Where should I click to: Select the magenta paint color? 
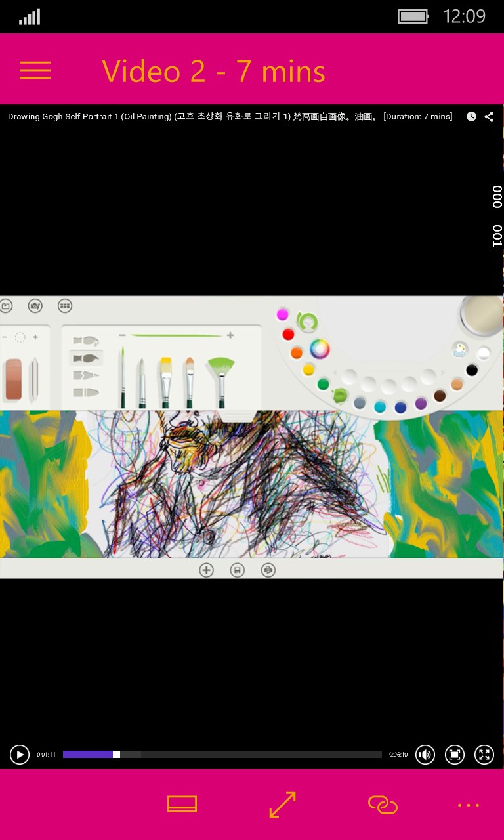coord(283,314)
